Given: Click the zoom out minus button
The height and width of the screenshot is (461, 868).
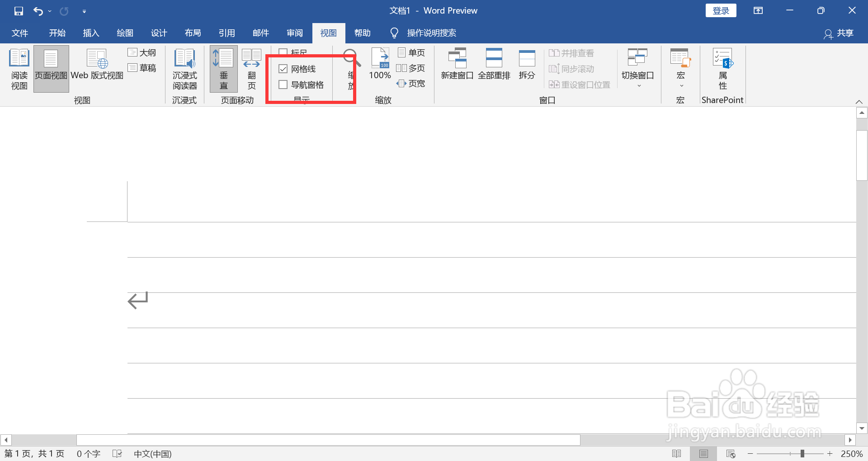Looking at the screenshot, I should 750,454.
